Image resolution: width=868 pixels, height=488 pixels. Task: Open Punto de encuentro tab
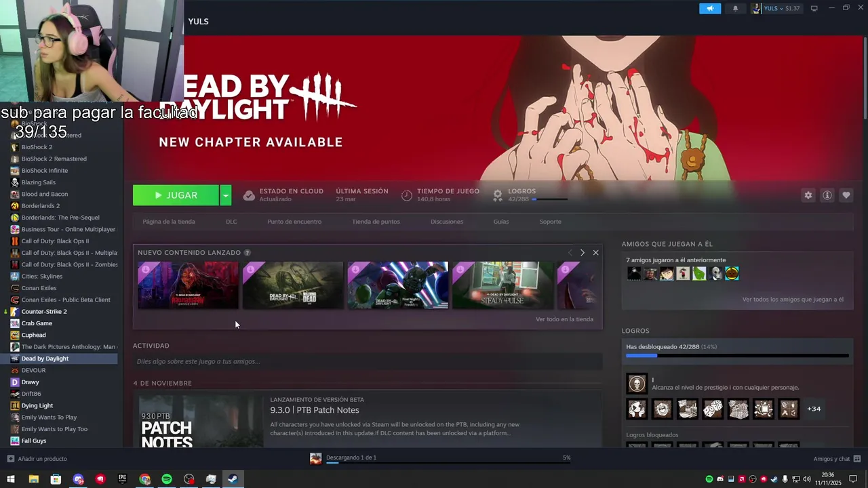(294, 222)
